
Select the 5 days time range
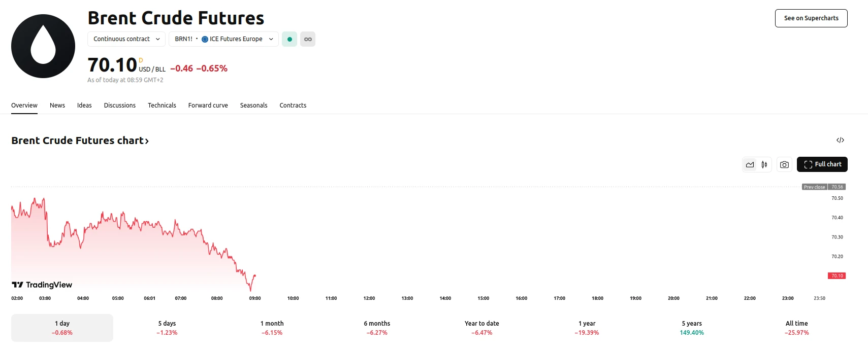[167, 328]
